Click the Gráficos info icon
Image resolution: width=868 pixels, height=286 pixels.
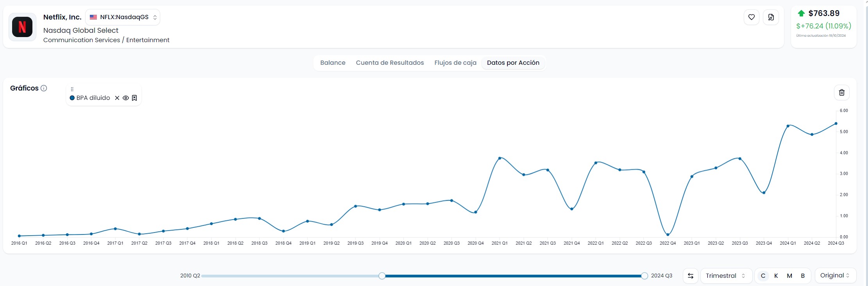[44, 88]
